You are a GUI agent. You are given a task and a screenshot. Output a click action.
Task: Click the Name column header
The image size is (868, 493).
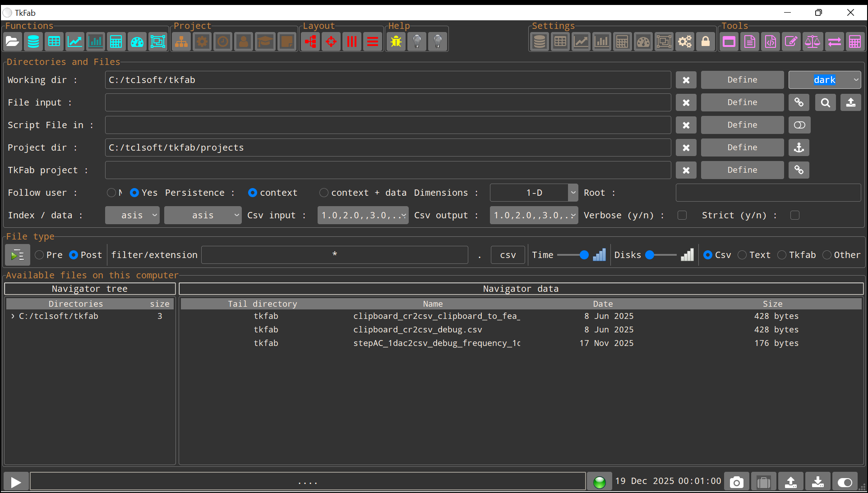tap(433, 304)
